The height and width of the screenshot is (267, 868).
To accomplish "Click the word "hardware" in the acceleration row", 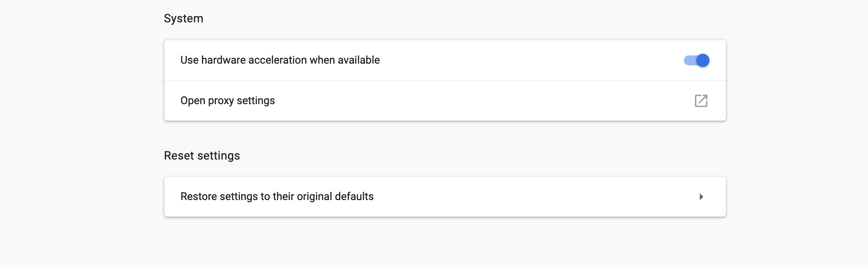I will (223, 60).
